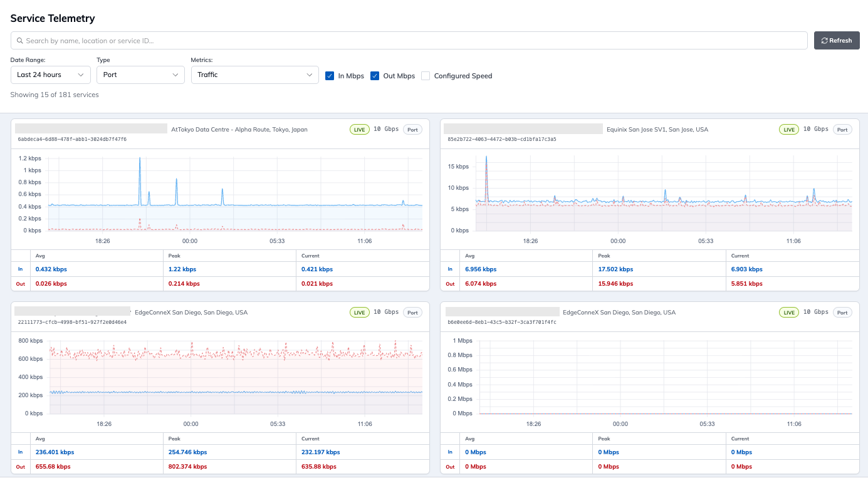This screenshot has height=478, width=868.
Task: Uncheck the In Mbps checkbox
Action: (330, 76)
